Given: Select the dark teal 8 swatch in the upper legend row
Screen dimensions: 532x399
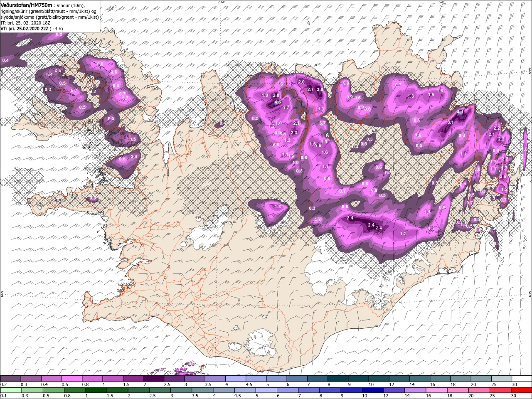Looking at the screenshot, I should click(337, 379).
